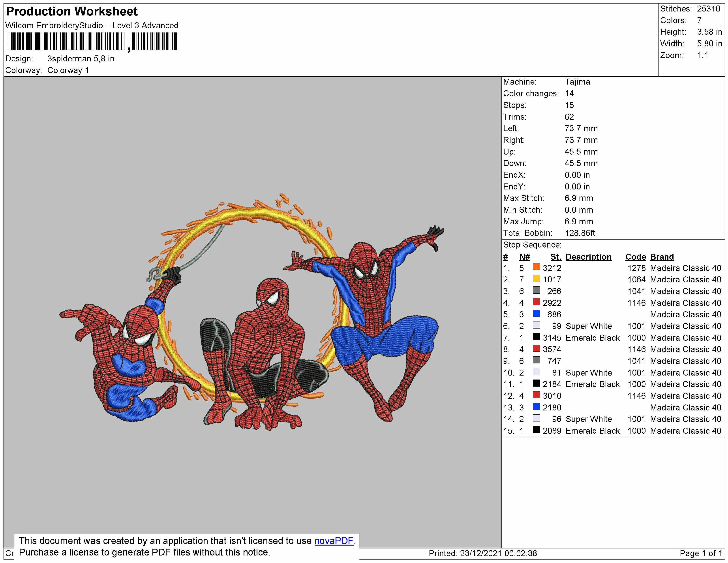
Task: Click white swatch in stop row 14
Action: [x=536, y=418]
